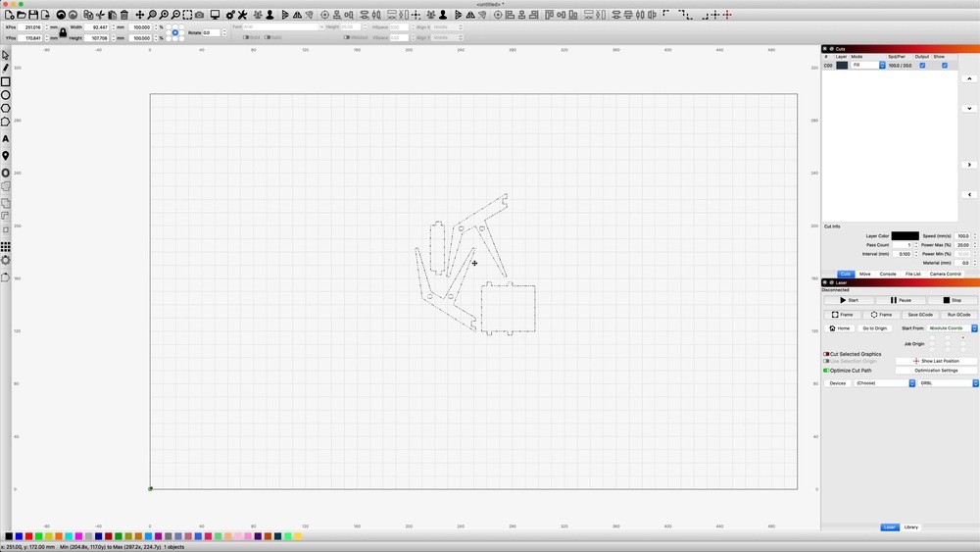Open the Grid Array tool

point(6,247)
